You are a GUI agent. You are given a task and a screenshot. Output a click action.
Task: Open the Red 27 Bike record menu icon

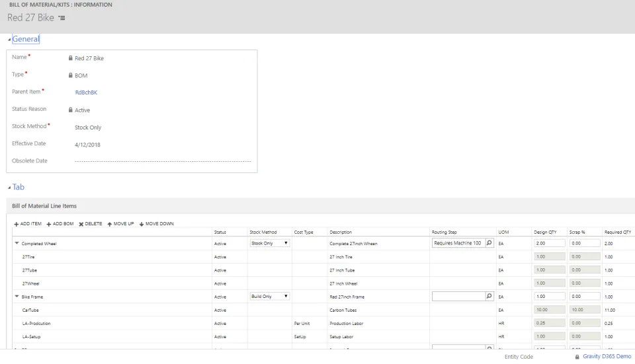62,18
